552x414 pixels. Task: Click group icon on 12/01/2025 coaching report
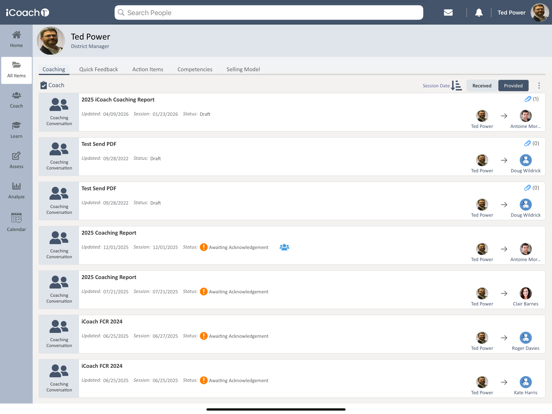click(x=284, y=247)
